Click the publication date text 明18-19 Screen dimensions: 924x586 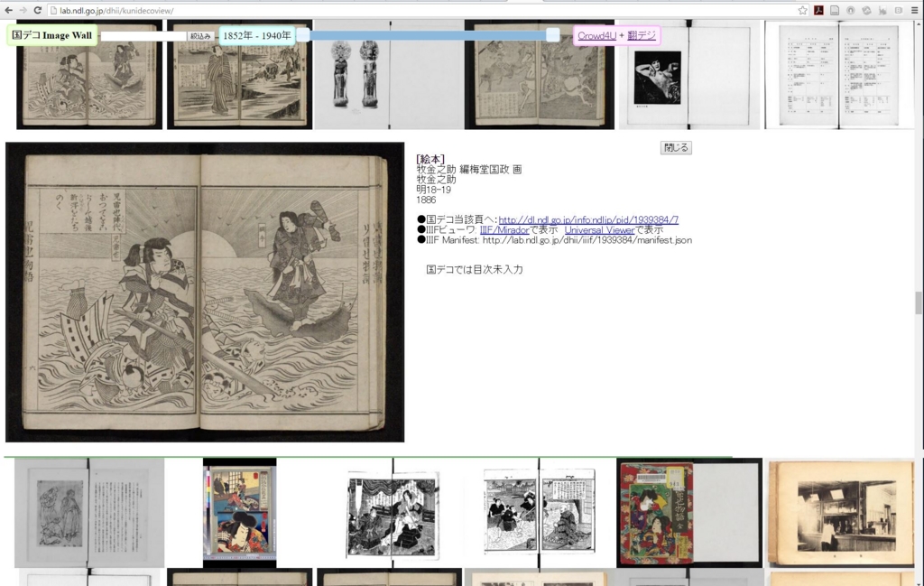click(x=434, y=190)
